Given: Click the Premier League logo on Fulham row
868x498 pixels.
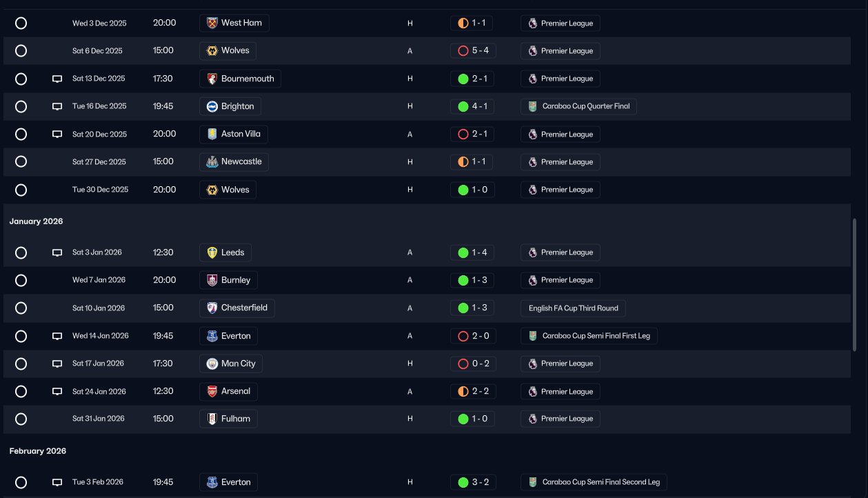Looking at the screenshot, I should pos(533,419).
